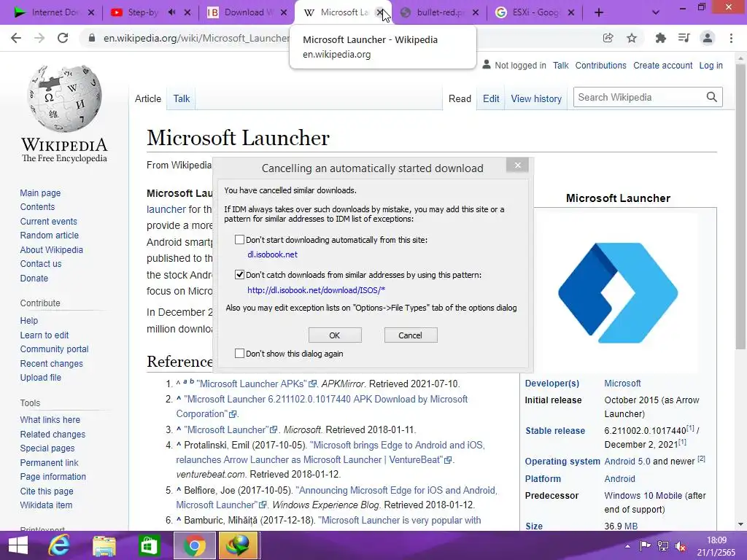Open Recent changes in the sidebar
The height and width of the screenshot is (560, 747).
[52, 363]
